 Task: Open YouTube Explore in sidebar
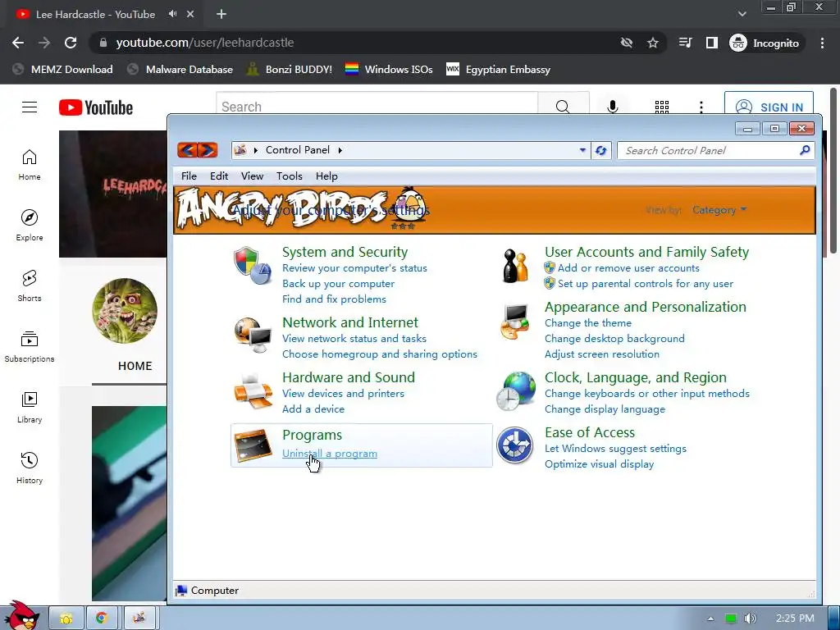(x=30, y=225)
